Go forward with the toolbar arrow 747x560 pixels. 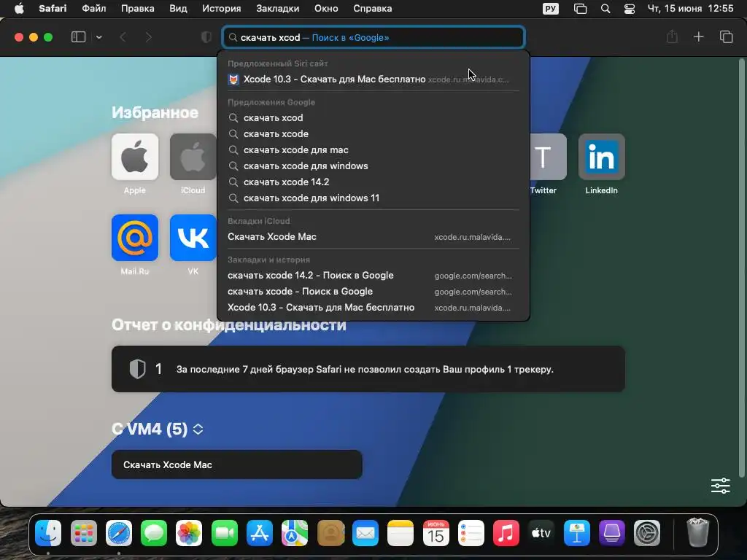pyautogui.click(x=148, y=37)
